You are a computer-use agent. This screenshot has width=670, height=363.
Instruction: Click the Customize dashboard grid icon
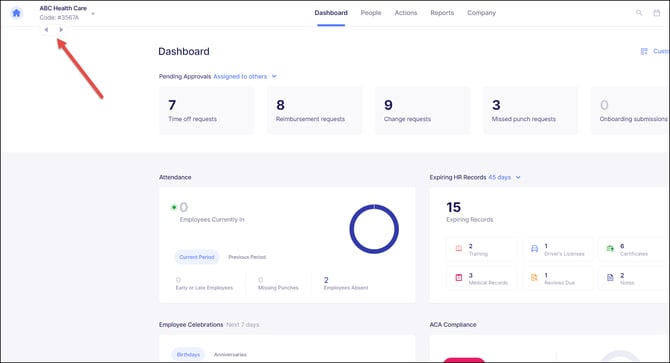[644, 51]
